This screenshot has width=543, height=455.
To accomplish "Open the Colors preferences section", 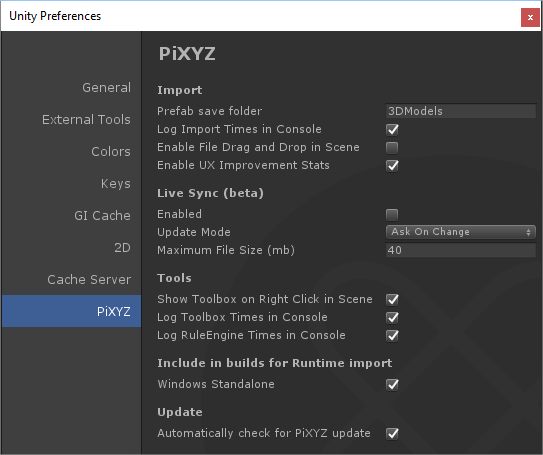I will 111,152.
